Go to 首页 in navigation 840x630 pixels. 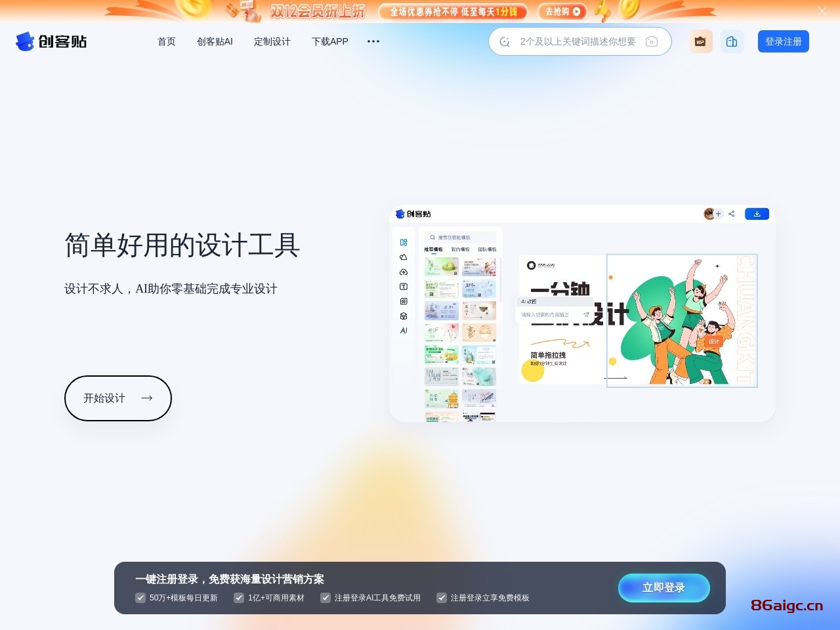[x=167, y=41]
